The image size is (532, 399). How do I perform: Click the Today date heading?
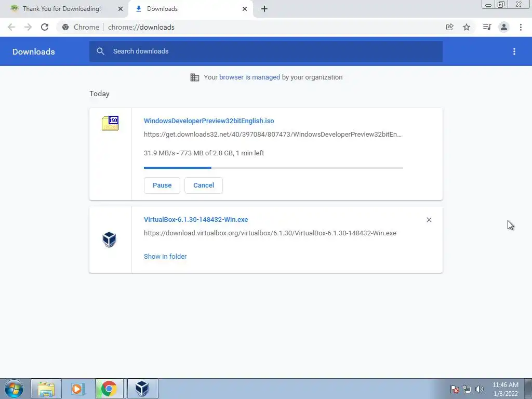pos(99,94)
